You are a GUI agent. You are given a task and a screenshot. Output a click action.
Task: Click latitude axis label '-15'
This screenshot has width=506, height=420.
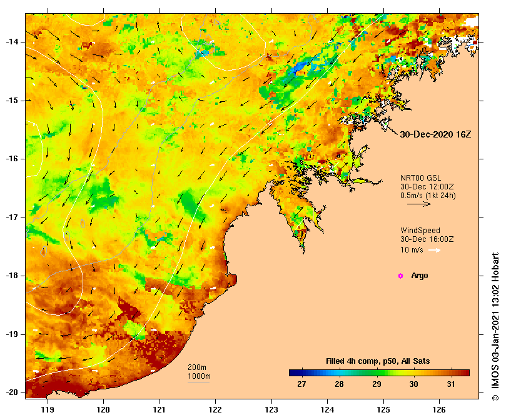click(x=12, y=101)
